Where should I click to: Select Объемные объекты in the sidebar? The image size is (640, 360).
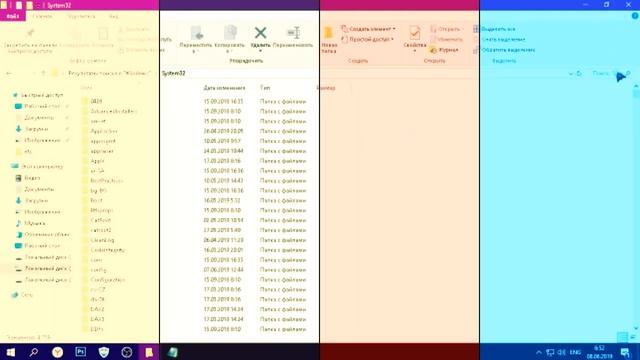(42, 235)
